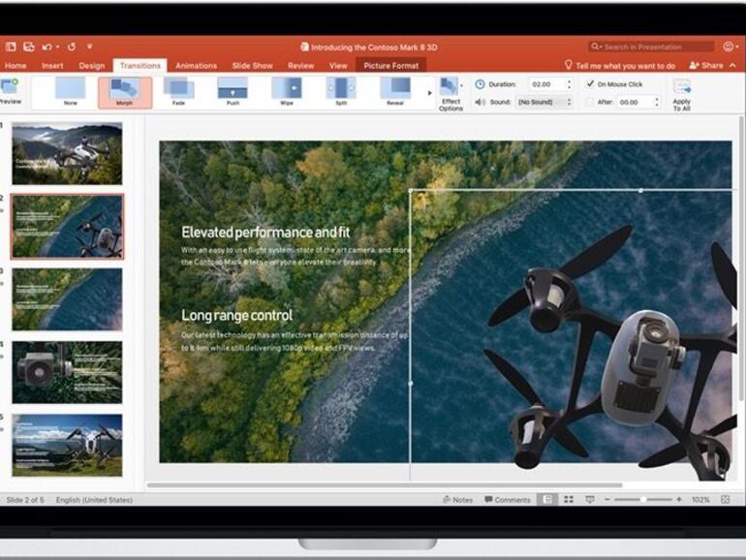The image size is (746, 560).
Task: Open the Customize Quick Access dropdown arrow
Action: click(x=89, y=47)
